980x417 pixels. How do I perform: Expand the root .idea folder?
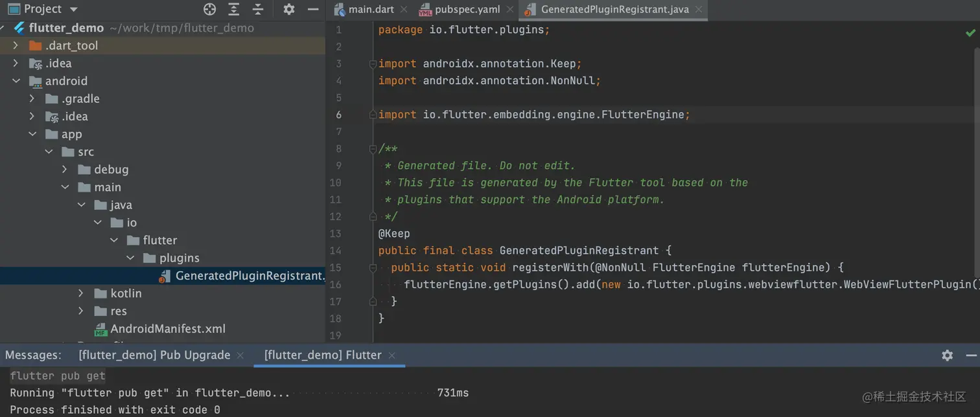coord(16,63)
